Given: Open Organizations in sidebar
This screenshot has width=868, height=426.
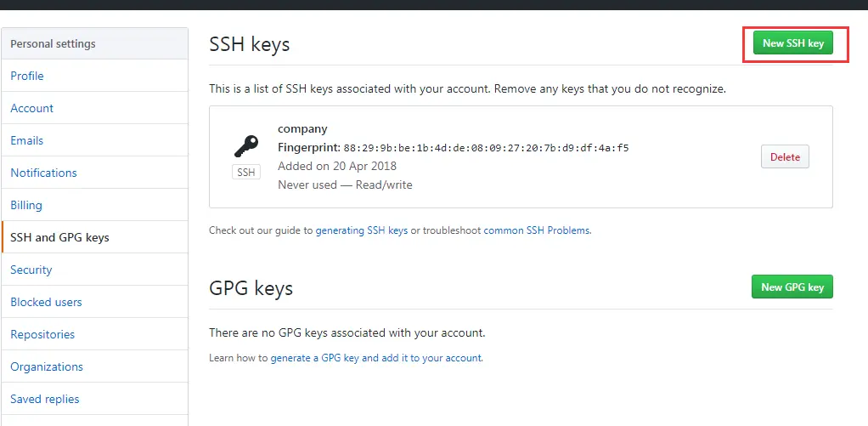Looking at the screenshot, I should (x=47, y=366).
